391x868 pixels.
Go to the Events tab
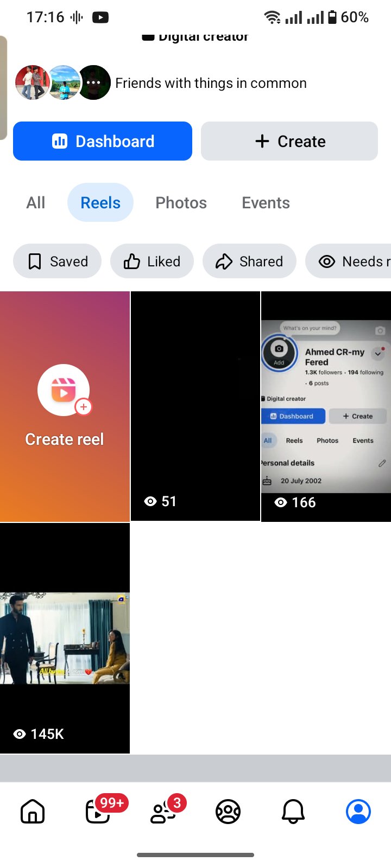266,203
